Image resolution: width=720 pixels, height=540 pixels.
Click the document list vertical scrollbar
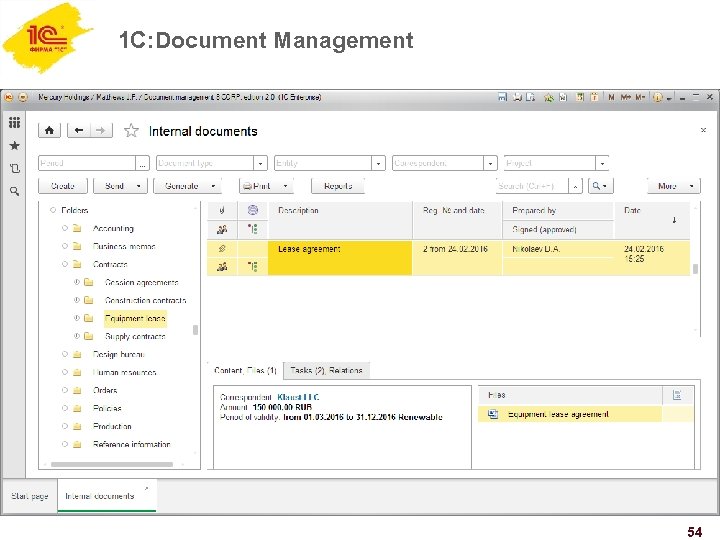click(695, 269)
